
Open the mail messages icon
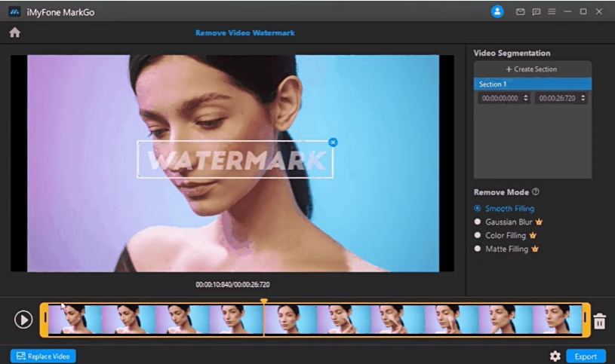pos(519,12)
